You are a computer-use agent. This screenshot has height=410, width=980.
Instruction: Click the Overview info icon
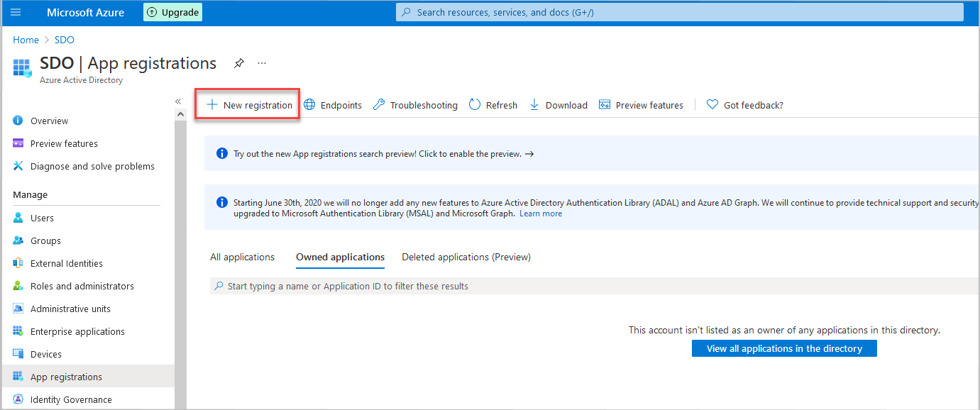tap(18, 121)
